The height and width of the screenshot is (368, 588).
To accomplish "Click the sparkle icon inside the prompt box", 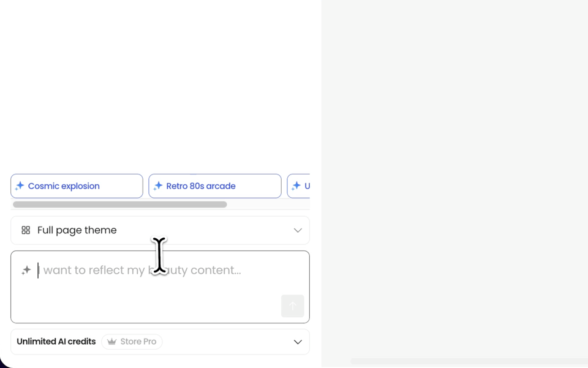I will (x=26, y=270).
